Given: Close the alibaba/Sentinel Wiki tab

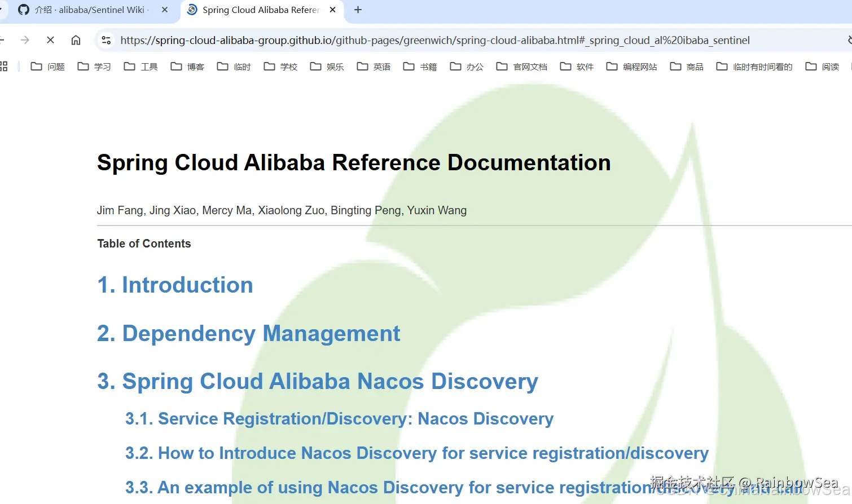Looking at the screenshot, I should pyautogui.click(x=165, y=10).
